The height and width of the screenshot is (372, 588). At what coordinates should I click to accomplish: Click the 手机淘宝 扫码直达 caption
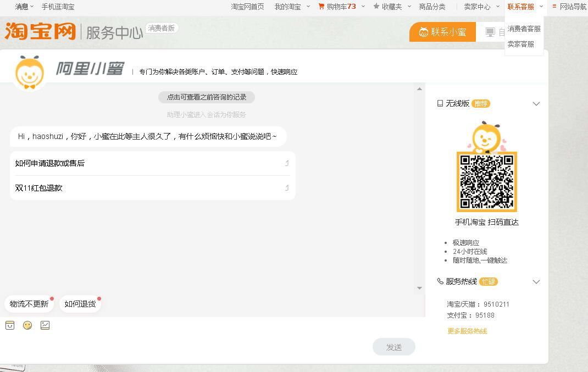coord(487,222)
